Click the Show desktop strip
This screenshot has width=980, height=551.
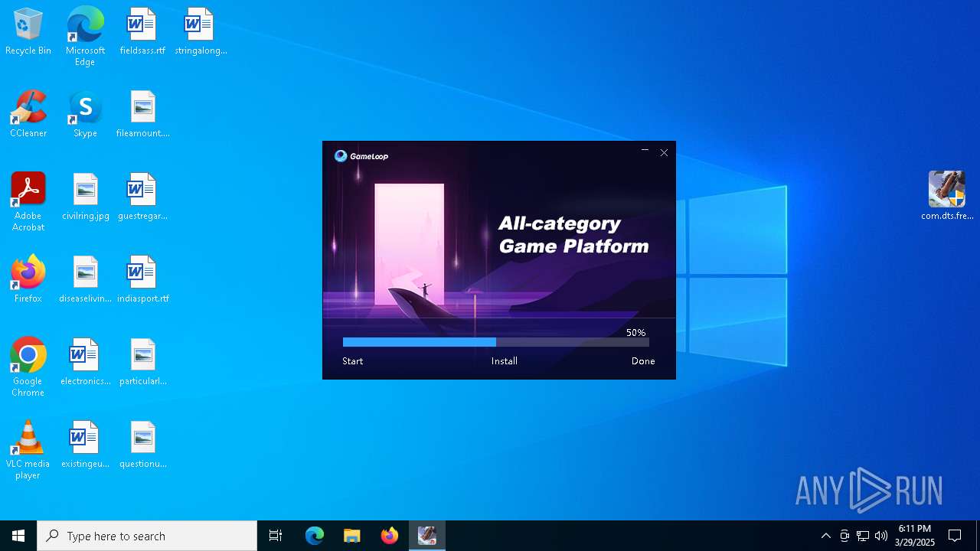[x=978, y=536]
